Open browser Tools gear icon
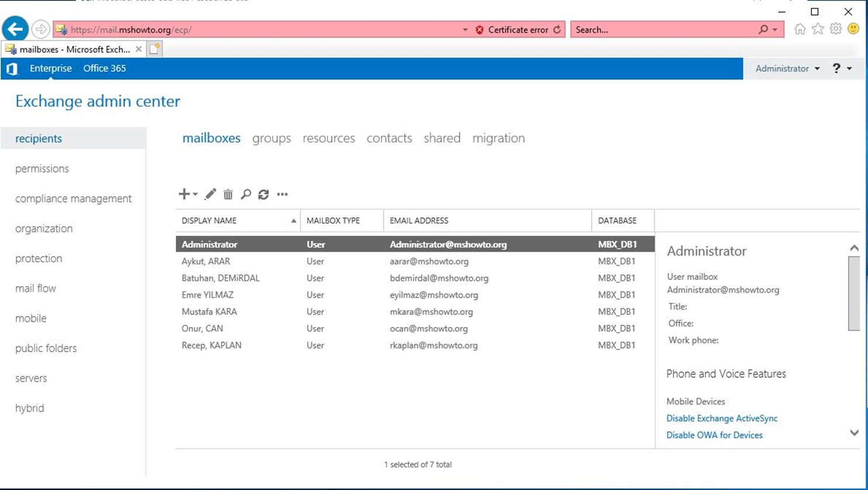Screen dimensions: 868x490 (x=836, y=29)
